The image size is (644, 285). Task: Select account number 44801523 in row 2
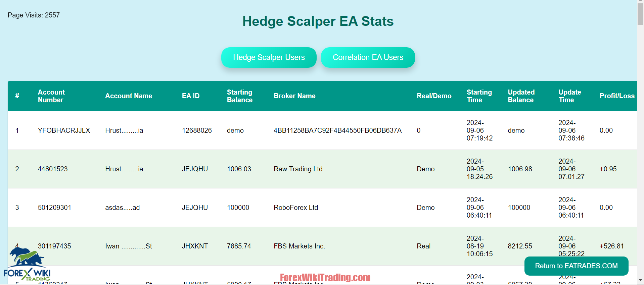(53, 169)
